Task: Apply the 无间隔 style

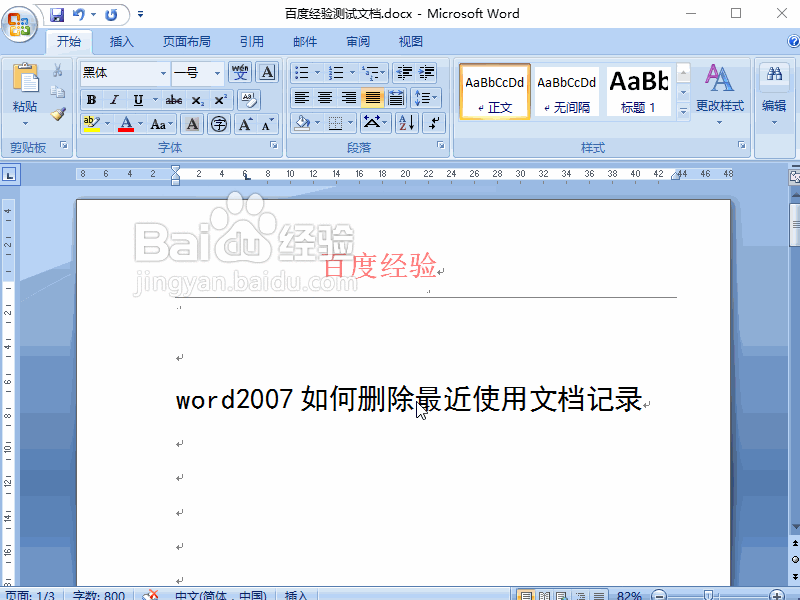Action: pos(567,92)
